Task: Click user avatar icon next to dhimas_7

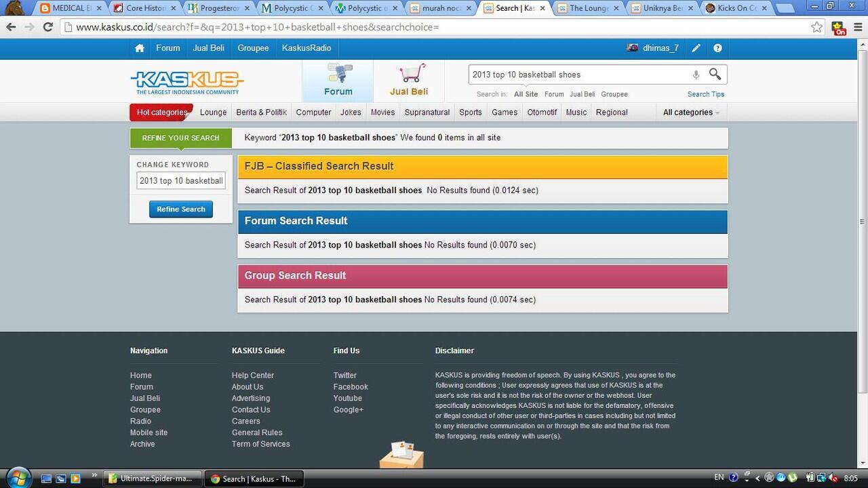Action: (633, 48)
